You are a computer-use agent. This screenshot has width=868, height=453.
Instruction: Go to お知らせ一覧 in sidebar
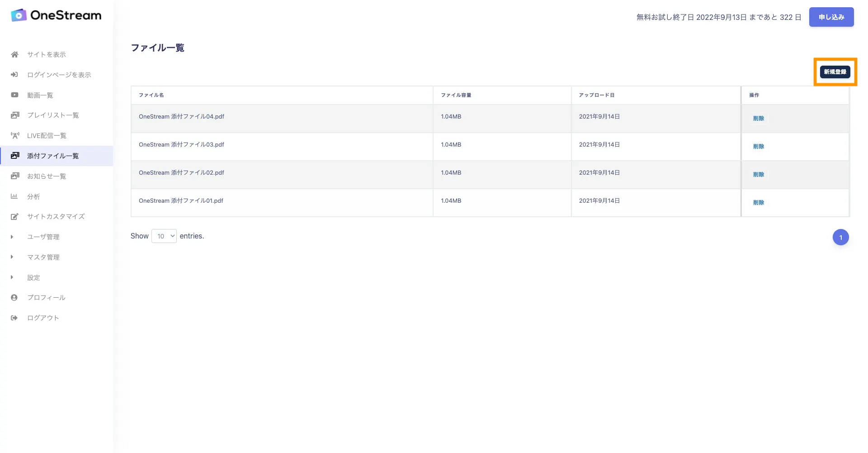click(x=47, y=176)
